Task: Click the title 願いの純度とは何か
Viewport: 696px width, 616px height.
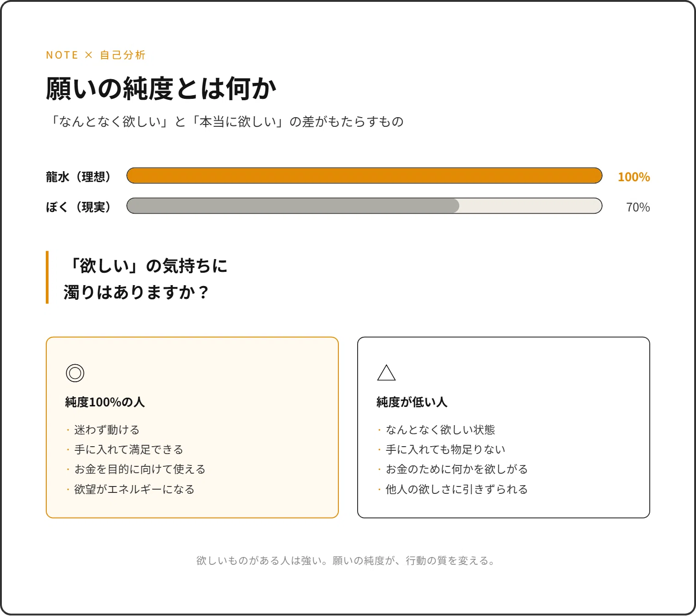Action: (161, 88)
